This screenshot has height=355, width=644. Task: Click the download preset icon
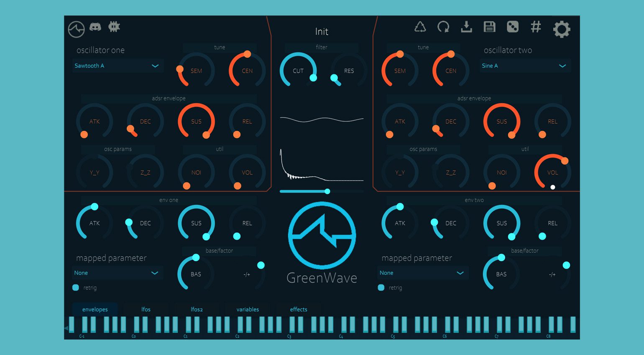point(466,27)
